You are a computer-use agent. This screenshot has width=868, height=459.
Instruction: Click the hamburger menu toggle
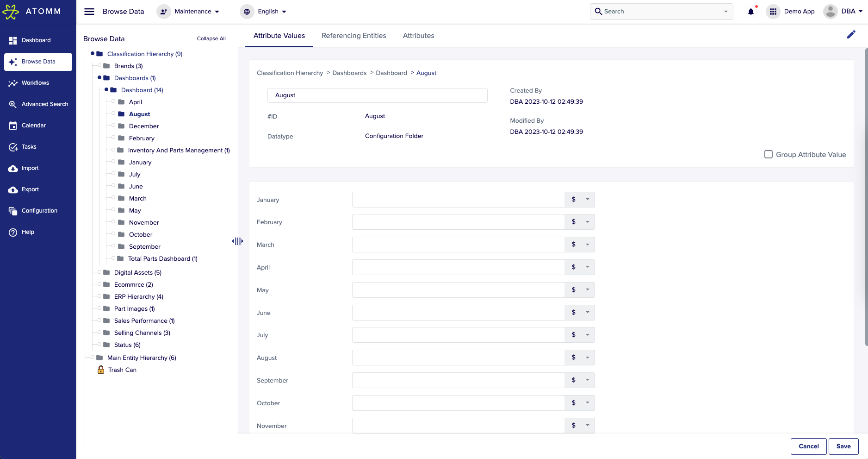pyautogui.click(x=89, y=11)
